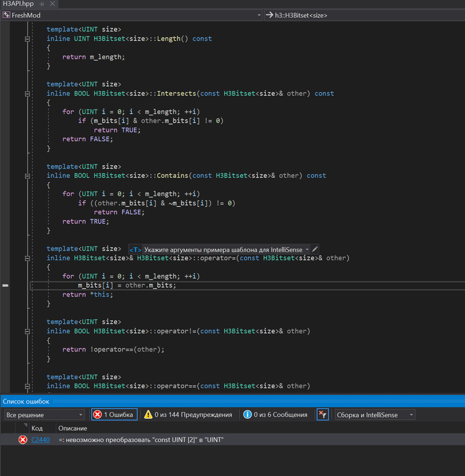Collapse the Length() function block
Screen dimensions: 465x476
pos(27,39)
